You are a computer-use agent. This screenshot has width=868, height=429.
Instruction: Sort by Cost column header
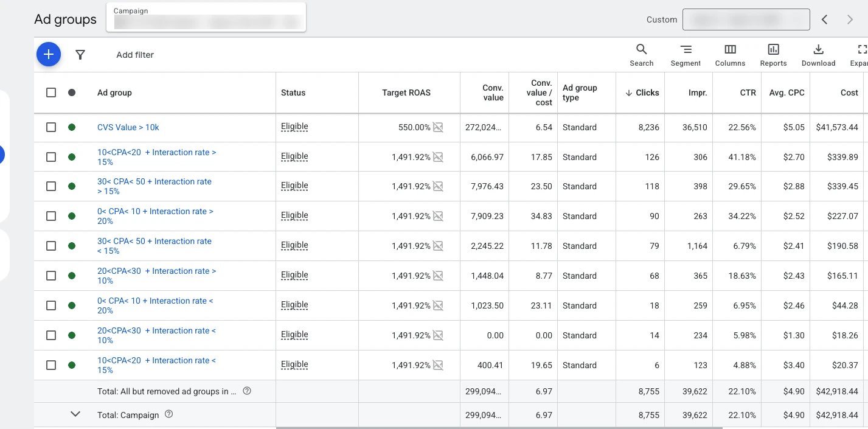click(849, 92)
